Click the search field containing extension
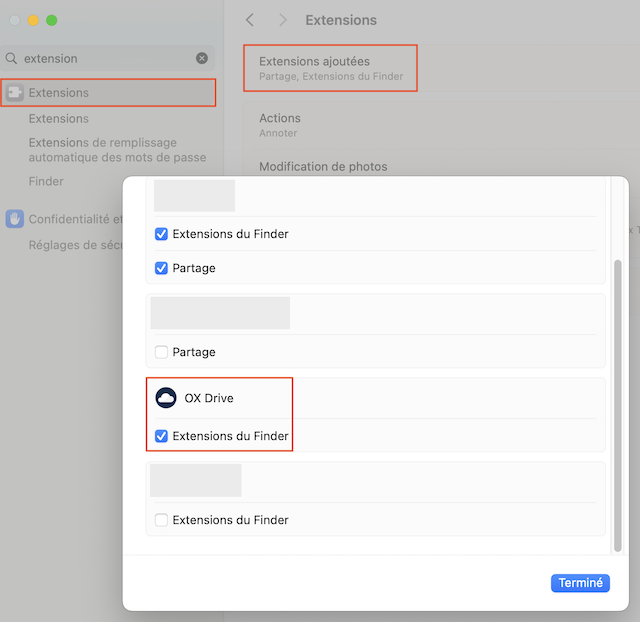Viewport: 640px width, 622px height. point(108,58)
